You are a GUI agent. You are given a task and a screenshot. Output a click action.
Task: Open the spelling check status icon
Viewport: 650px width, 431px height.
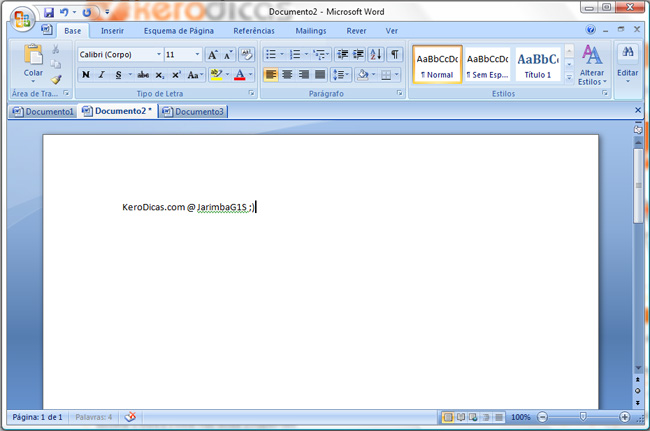(130, 417)
